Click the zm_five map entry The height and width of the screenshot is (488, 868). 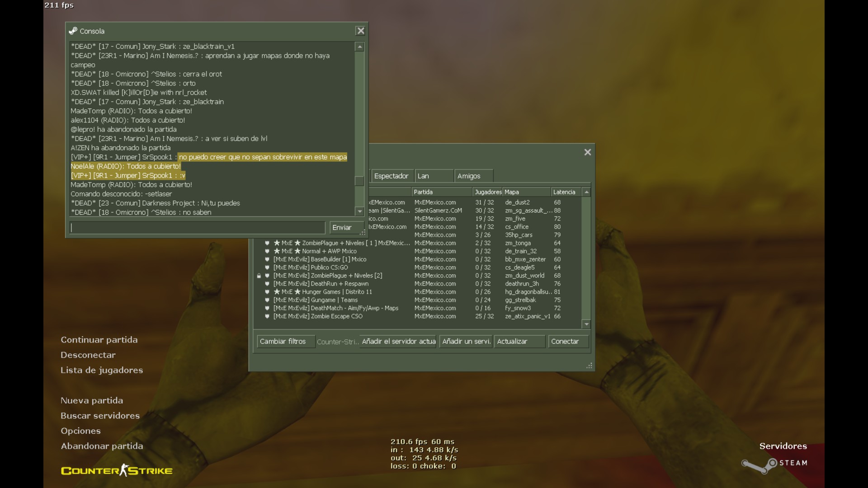(x=515, y=219)
